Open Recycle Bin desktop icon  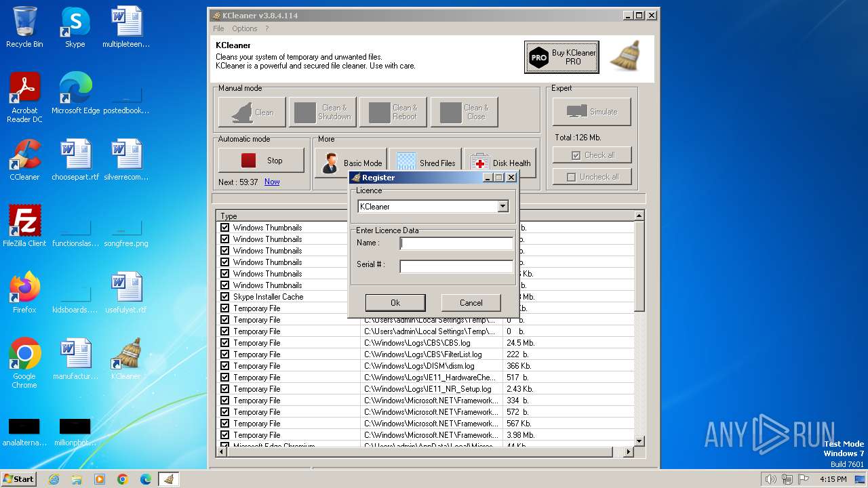(x=24, y=27)
